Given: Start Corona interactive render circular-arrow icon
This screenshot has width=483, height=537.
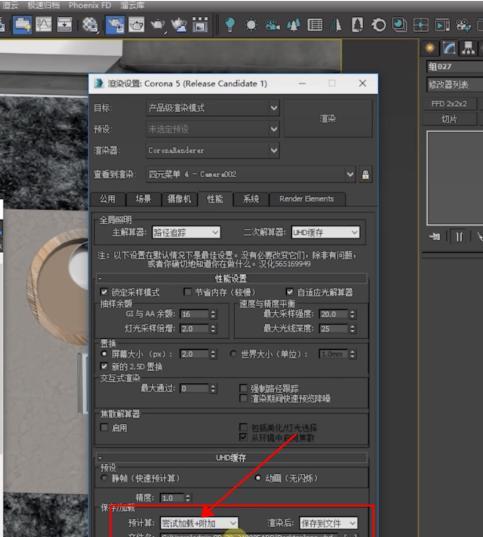Looking at the screenshot, I should [x=379, y=25].
